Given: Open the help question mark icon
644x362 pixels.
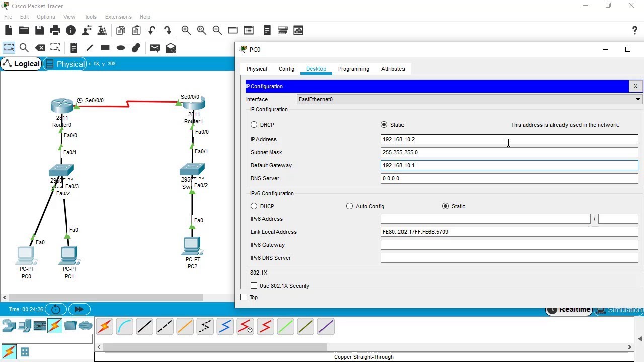Looking at the screenshot, I should (634, 30).
